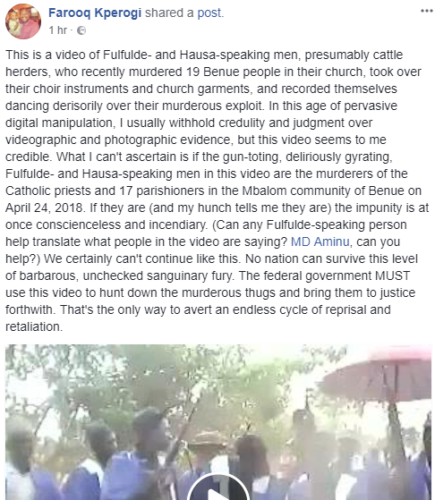Play the shared video

218,487
